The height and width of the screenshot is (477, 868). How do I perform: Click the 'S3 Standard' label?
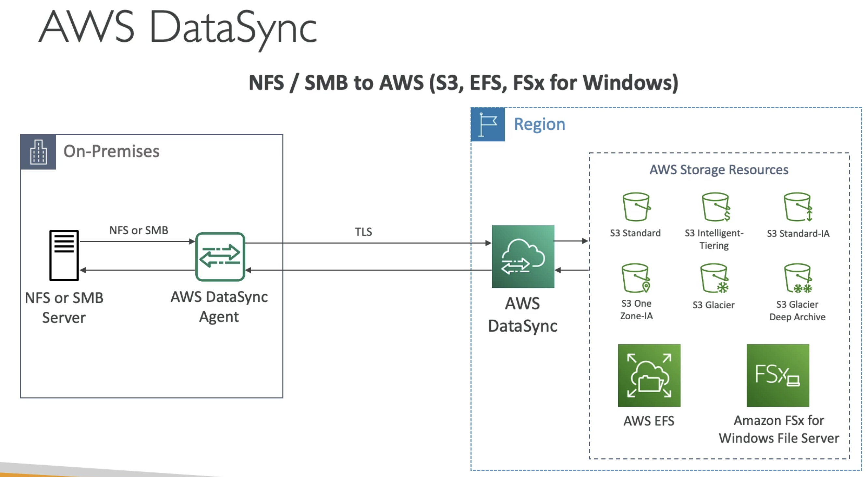tap(635, 233)
